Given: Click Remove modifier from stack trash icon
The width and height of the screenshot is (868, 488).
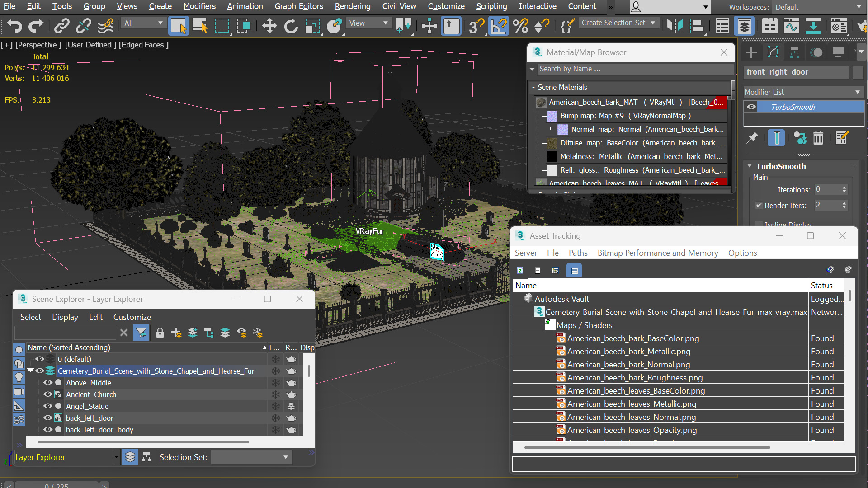Looking at the screenshot, I should point(818,138).
